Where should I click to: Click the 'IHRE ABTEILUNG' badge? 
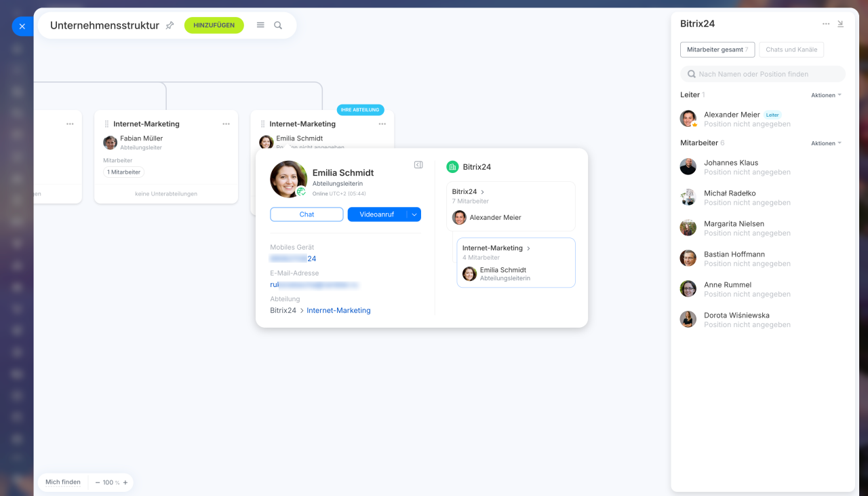(x=360, y=110)
